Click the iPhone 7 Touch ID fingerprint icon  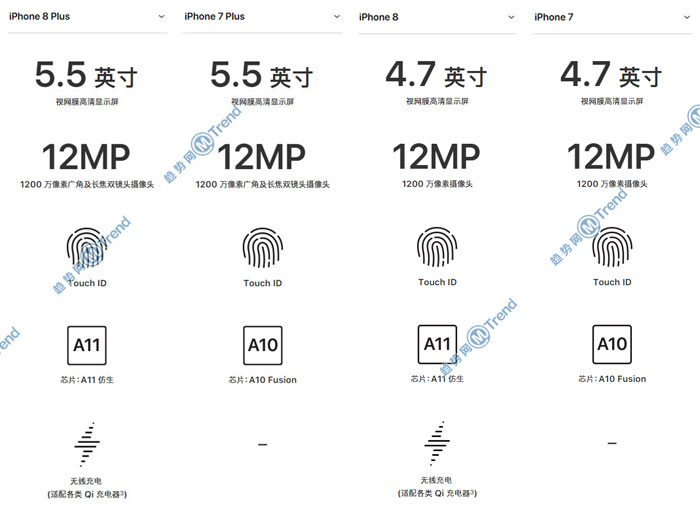tap(612, 247)
